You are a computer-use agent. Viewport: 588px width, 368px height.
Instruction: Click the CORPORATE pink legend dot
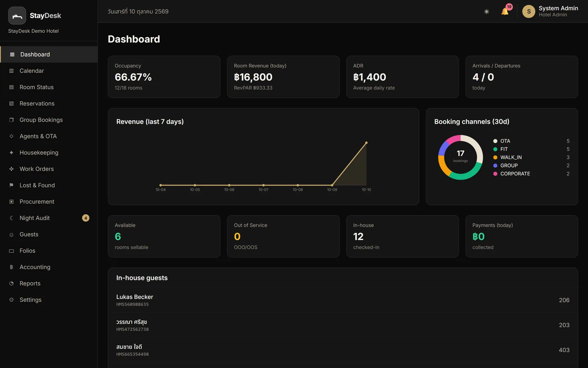click(495, 174)
